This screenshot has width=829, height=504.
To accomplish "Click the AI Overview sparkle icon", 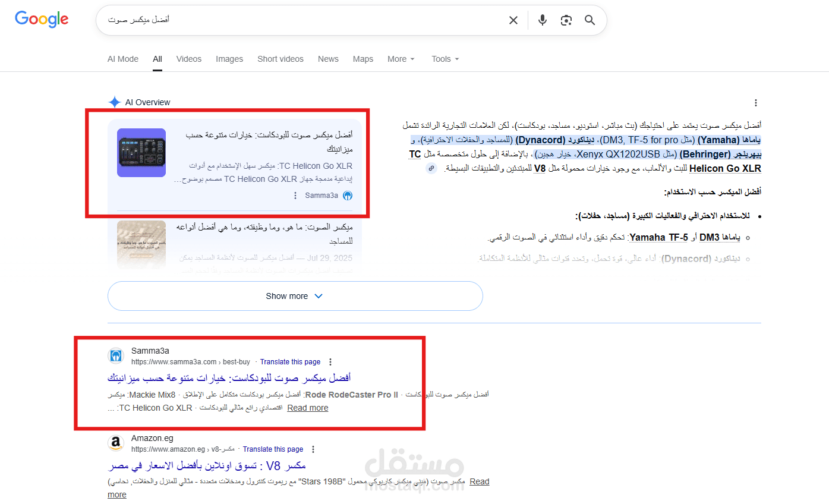I will (x=115, y=102).
